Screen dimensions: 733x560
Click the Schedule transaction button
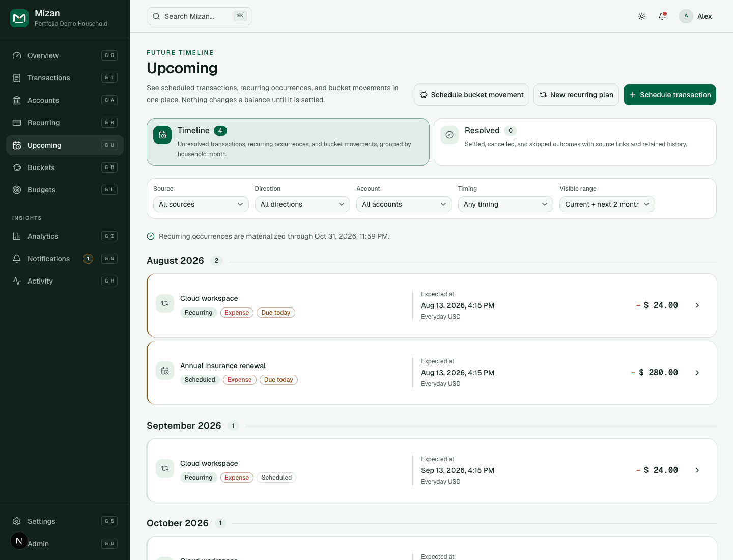pos(670,95)
